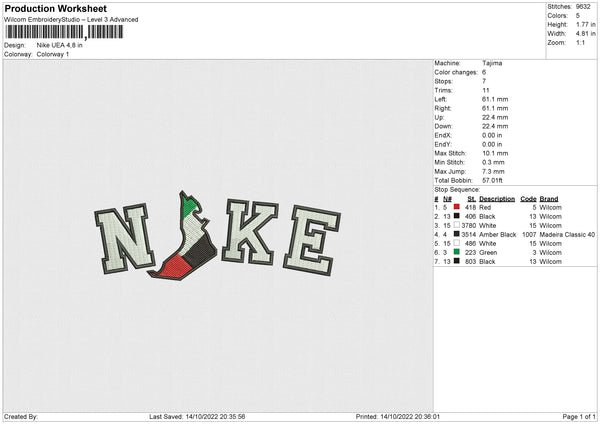Screen dimensions: 600x424
Task: Select 'Wilcom EmbroideryStudio – Level 3 Advanced' text
Action: point(71,20)
